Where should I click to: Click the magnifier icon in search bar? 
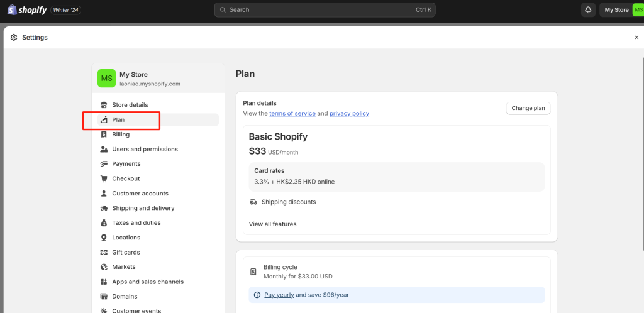coord(223,10)
